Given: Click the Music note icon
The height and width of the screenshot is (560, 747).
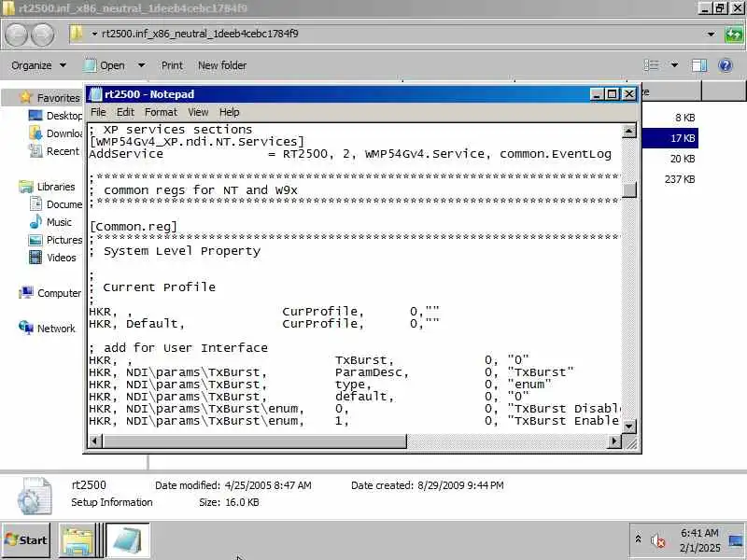Looking at the screenshot, I should [x=35, y=222].
